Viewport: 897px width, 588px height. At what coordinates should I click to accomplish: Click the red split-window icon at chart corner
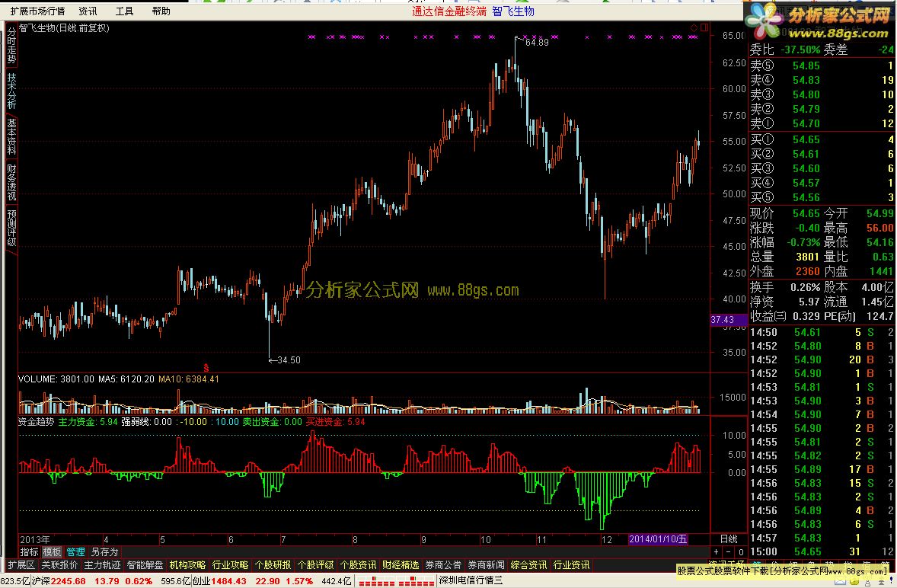tap(704, 27)
